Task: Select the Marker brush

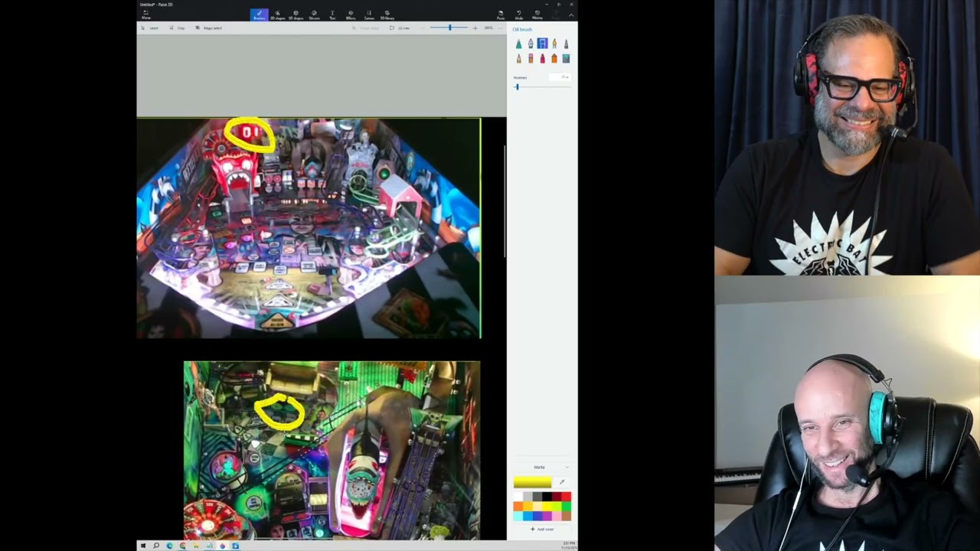Action: [x=518, y=44]
